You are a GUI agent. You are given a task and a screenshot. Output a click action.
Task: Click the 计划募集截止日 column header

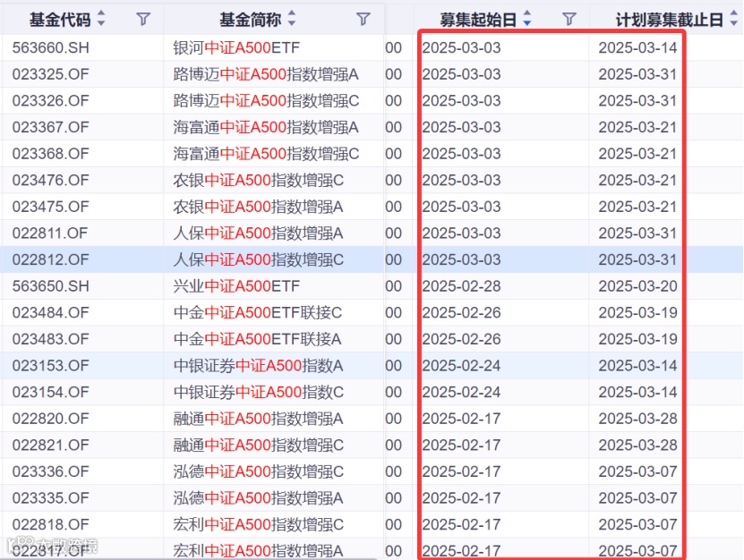point(669,20)
